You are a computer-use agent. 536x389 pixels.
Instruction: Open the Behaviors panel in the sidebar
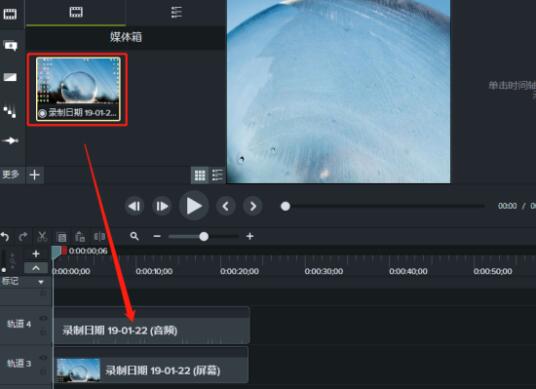pyautogui.click(x=10, y=111)
